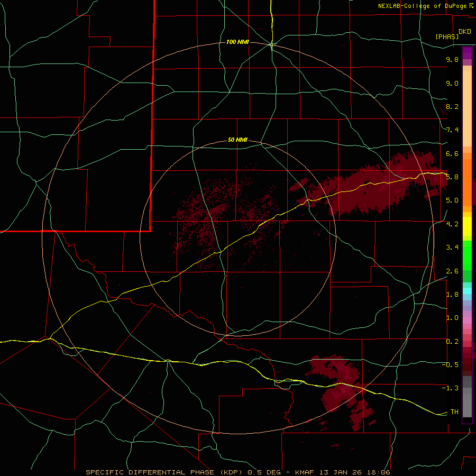
Task: Click the KDP product caption with timestamp
Action: point(238,472)
